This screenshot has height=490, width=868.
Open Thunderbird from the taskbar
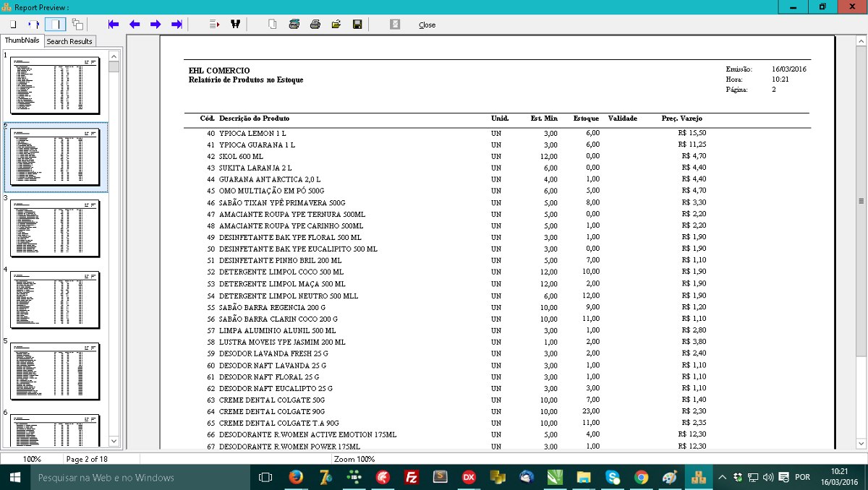point(527,477)
